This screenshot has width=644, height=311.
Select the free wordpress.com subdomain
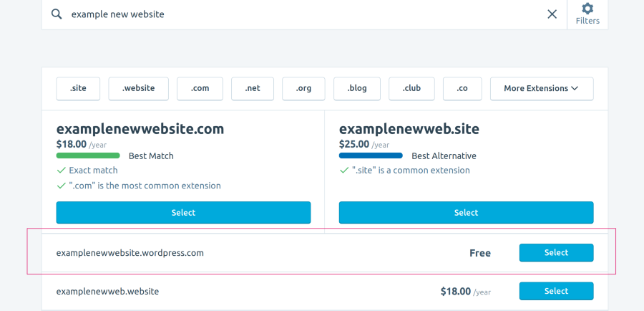point(556,252)
